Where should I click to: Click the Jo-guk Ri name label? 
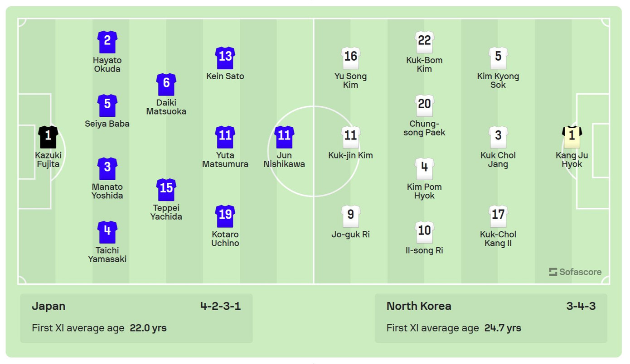tap(351, 235)
